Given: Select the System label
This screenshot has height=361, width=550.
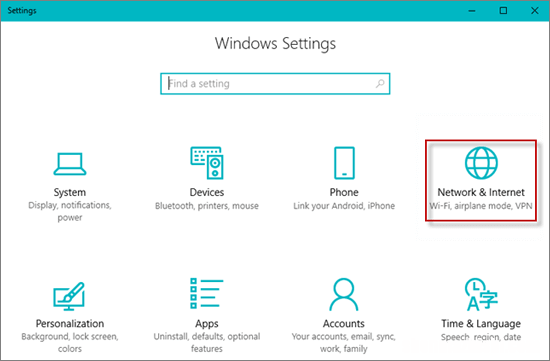Looking at the screenshot, I should (x=70, y=192).
